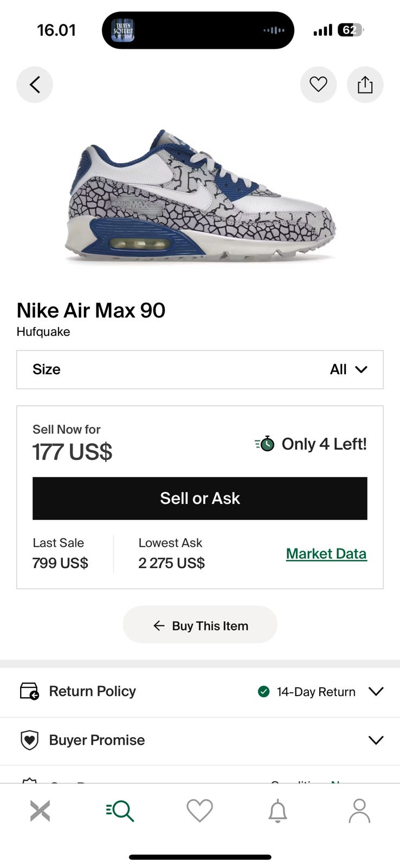Tap the Buyer Promise shield icon
This screenshot has width=400, height=868.
(29, 740)
